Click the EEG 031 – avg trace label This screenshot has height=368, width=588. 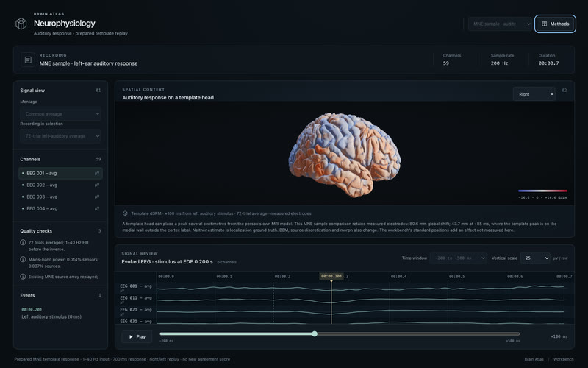click(x=136, y=321)
